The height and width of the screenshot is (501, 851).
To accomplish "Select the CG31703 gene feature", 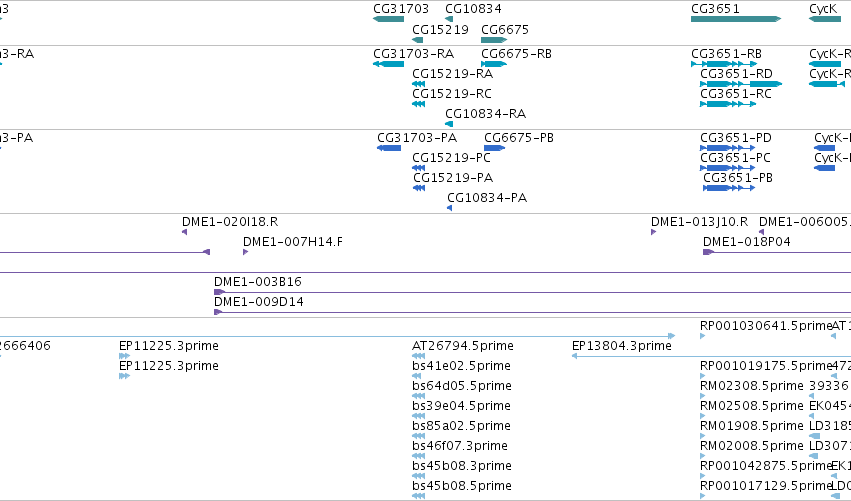I will tap(389, 19).
